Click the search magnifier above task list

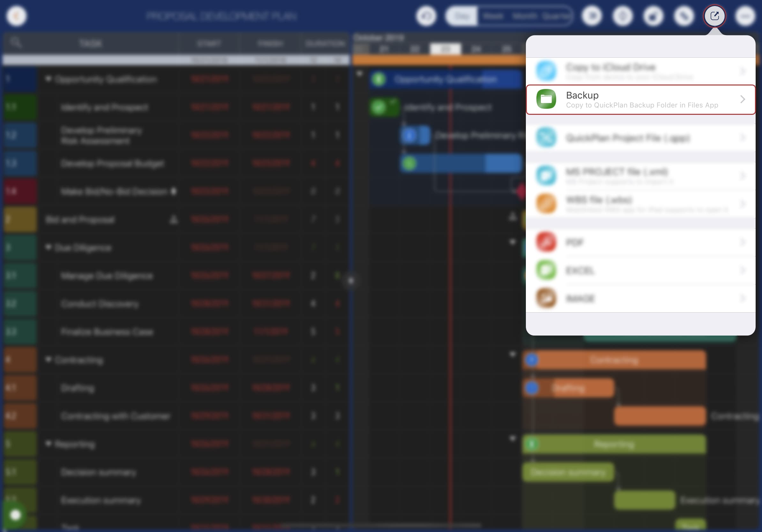(16, 42)
